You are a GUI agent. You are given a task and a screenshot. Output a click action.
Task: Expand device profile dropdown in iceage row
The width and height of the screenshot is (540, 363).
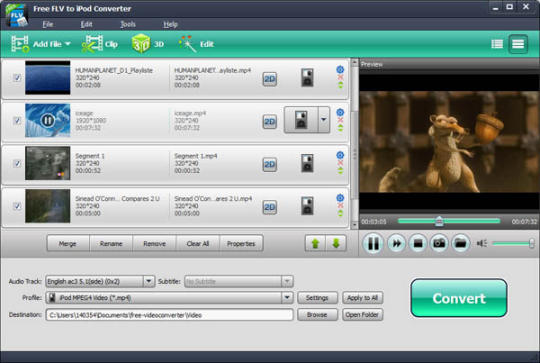tap(324, 120)
